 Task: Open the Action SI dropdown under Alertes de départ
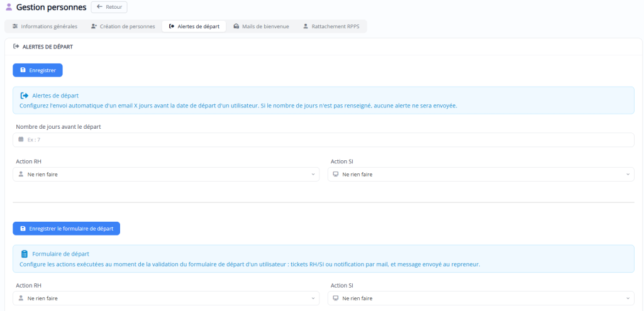point(480,175)
